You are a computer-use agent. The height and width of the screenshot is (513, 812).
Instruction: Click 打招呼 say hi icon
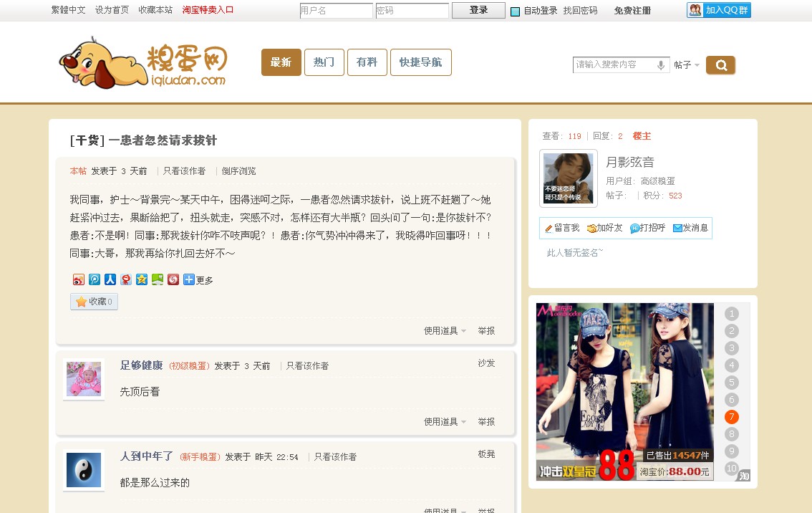(648, 228)
